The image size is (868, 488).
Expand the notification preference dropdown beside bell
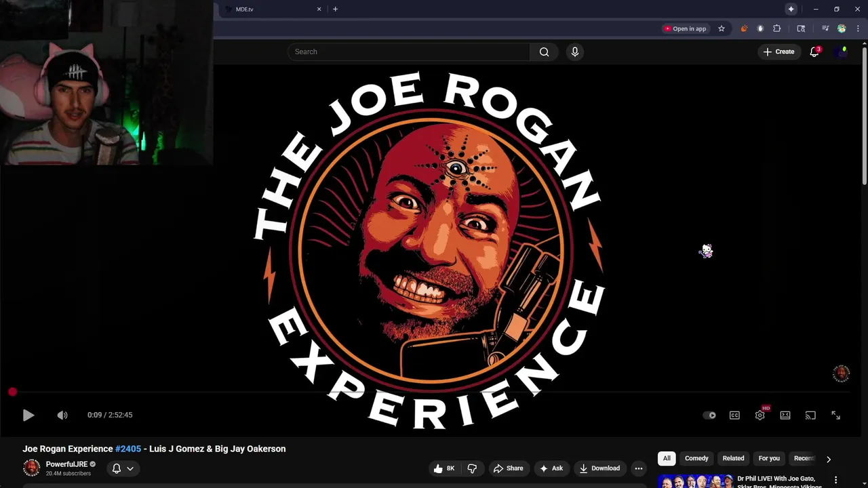130,468
